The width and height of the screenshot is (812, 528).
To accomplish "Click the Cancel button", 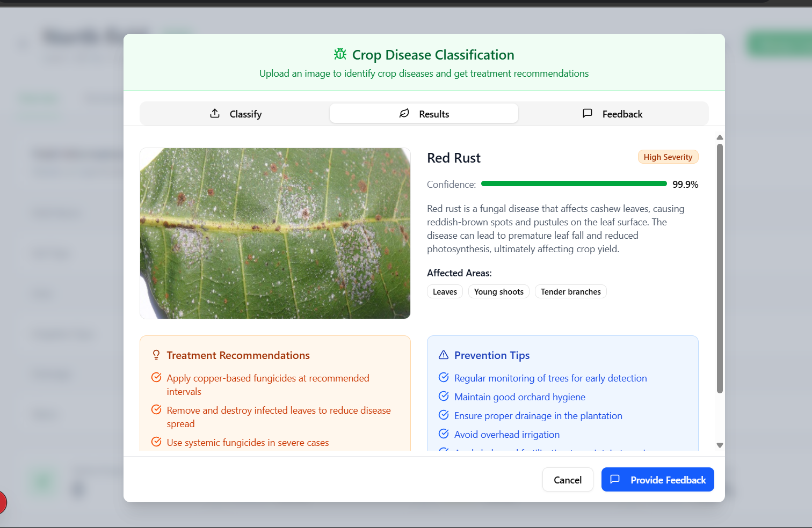I will click(568, 479).
